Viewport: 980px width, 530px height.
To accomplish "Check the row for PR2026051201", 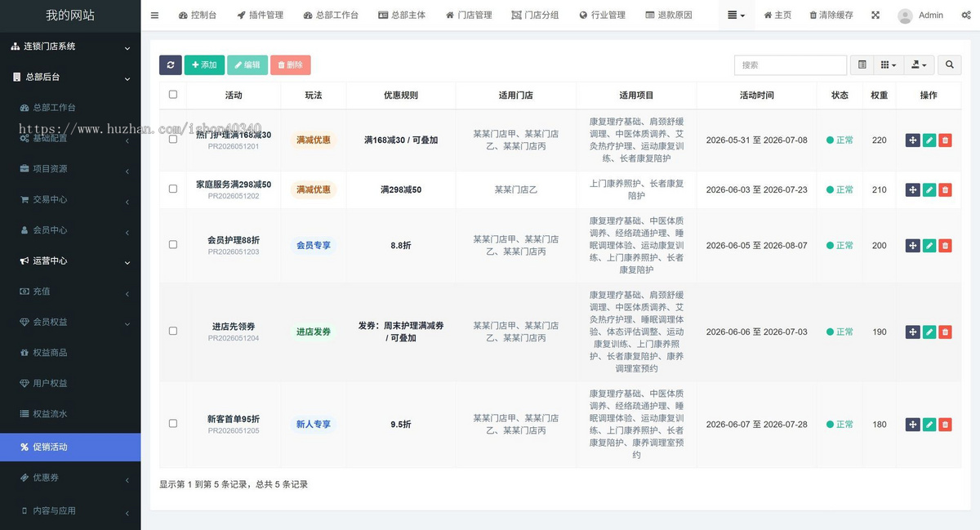I will click(172, 140).
